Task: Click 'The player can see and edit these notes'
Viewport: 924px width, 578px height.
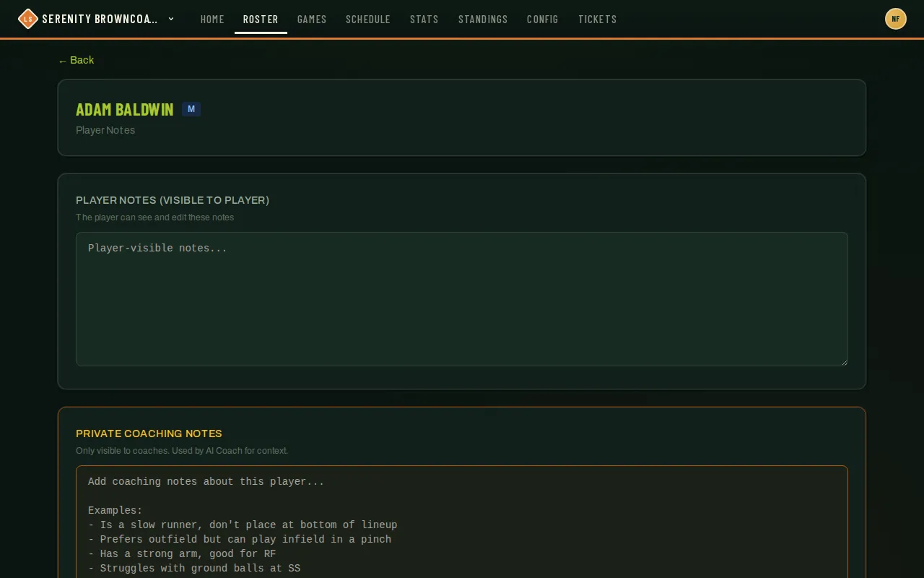Action: (x=154, y=217)
